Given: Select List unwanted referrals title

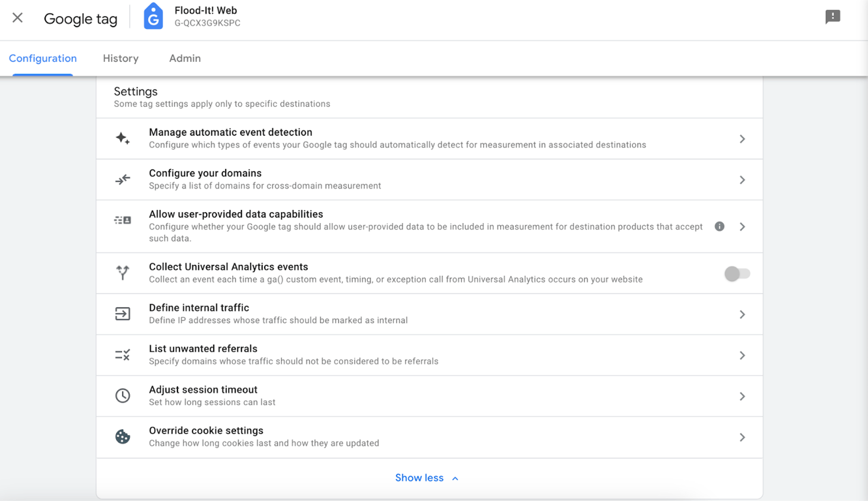Looking at the screenshot, I should [203, 349].
